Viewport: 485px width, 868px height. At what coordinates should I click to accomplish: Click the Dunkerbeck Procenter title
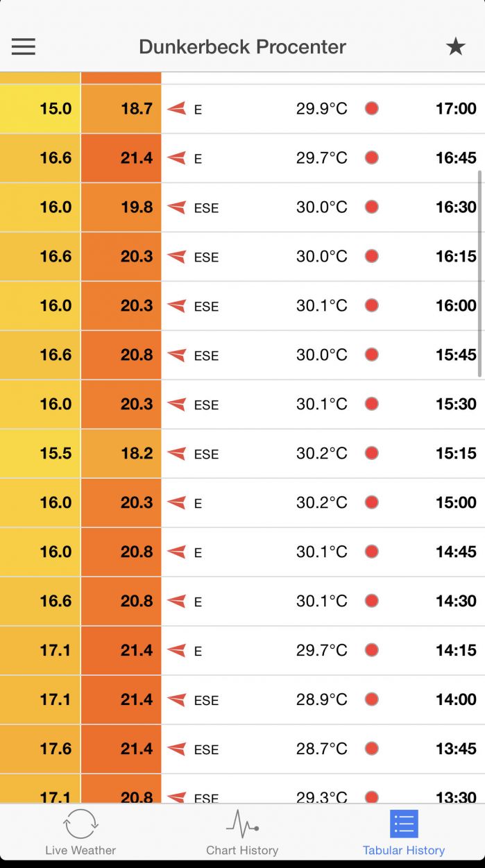[242, 46]
